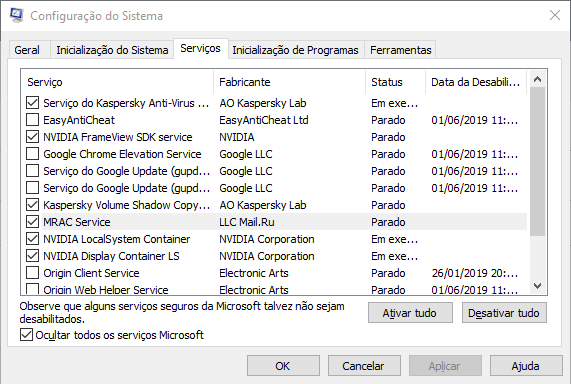Click the Cancelar button

point(364,366)
